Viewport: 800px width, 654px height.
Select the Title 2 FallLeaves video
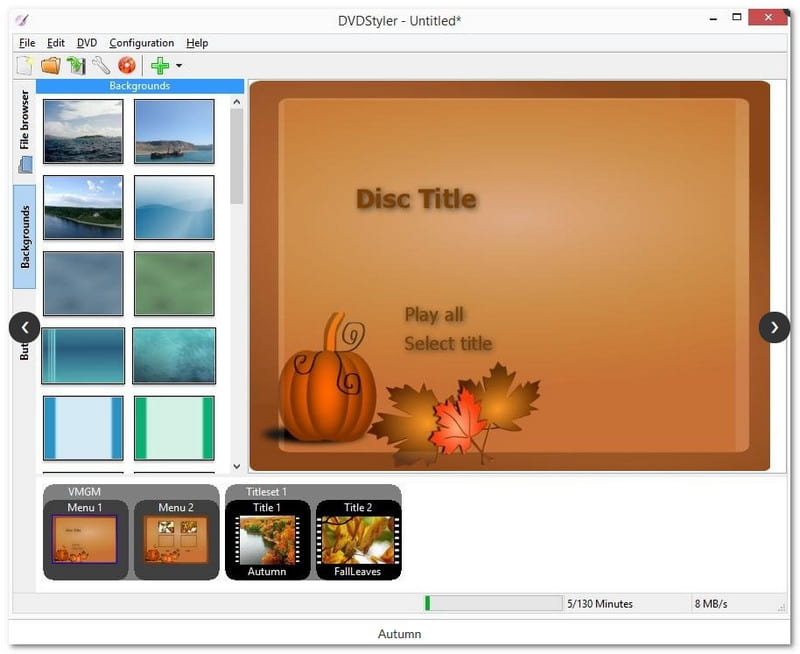(358, 539)
